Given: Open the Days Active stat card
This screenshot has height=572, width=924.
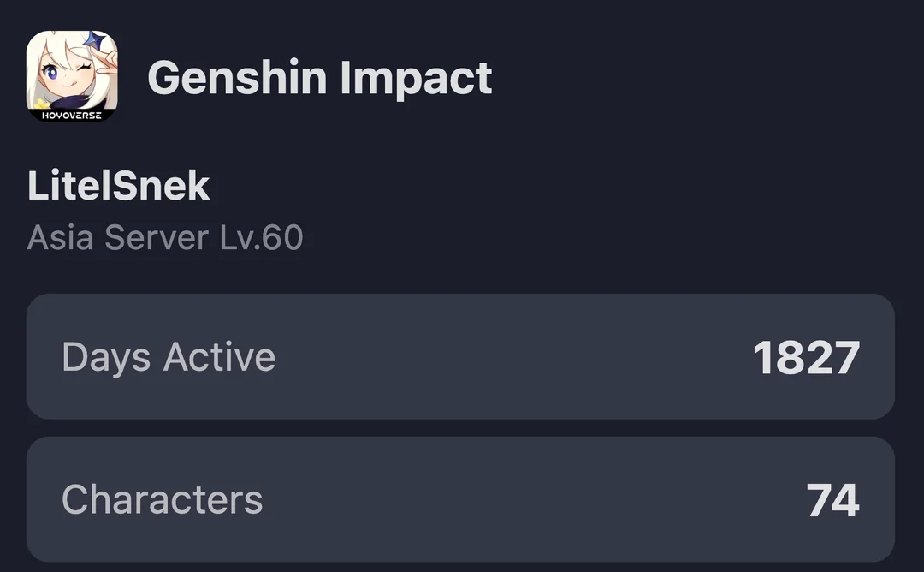Looking at the screenshot, I should pos(460,356).
